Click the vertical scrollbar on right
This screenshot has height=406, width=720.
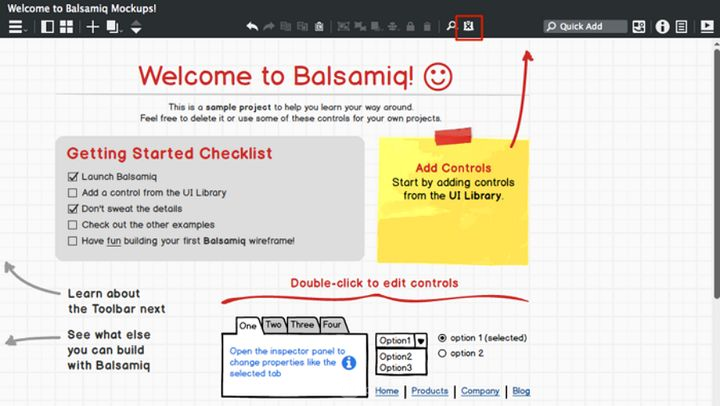[717, 172]
